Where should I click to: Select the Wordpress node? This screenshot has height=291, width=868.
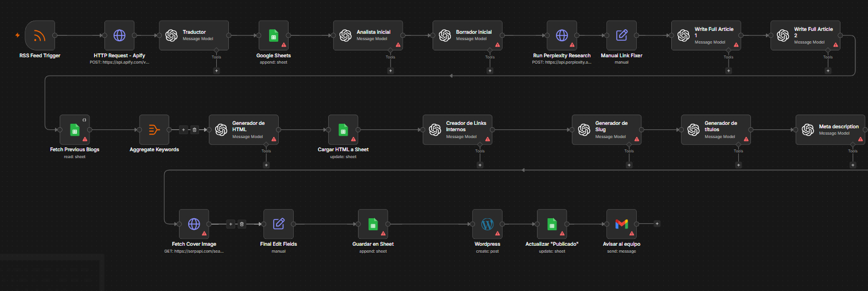(487, 223)
